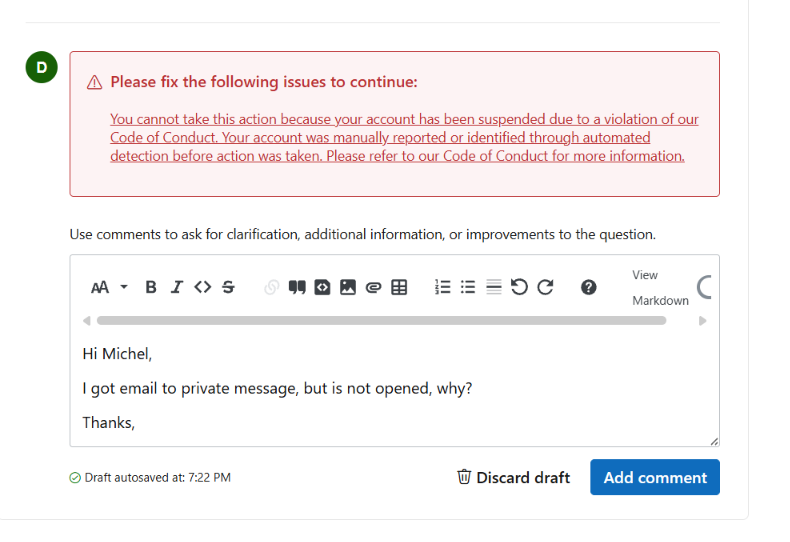
Task: Click Add comment button
Action: pyautogui.click(x=655, y=477)
